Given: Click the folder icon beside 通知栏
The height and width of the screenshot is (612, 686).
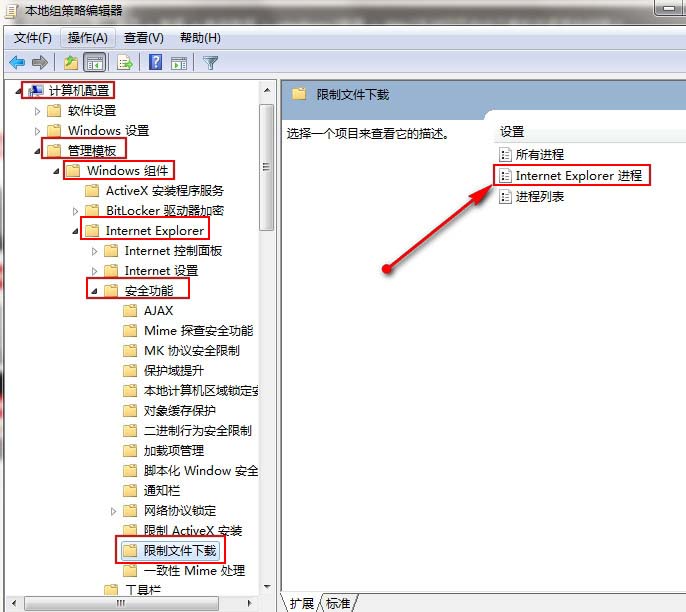Looking at the screenshot, I should 130,491.
